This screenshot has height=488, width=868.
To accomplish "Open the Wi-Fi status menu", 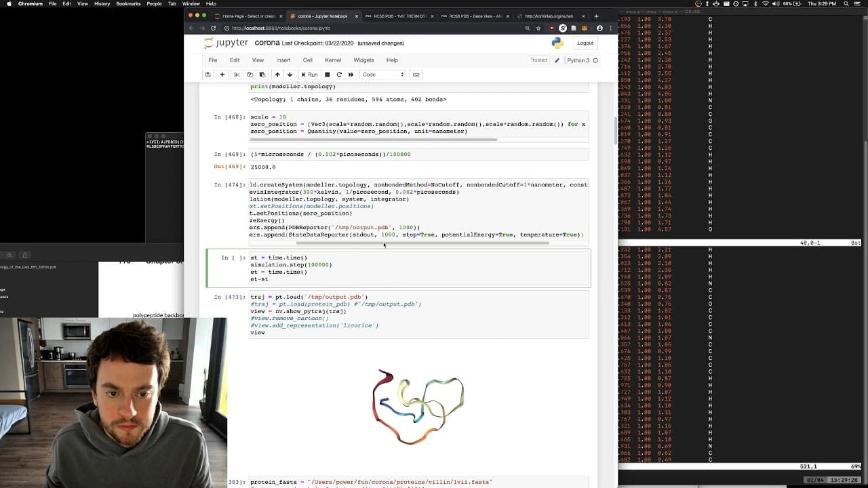I will pyautogui.click(x=766, y=4).
